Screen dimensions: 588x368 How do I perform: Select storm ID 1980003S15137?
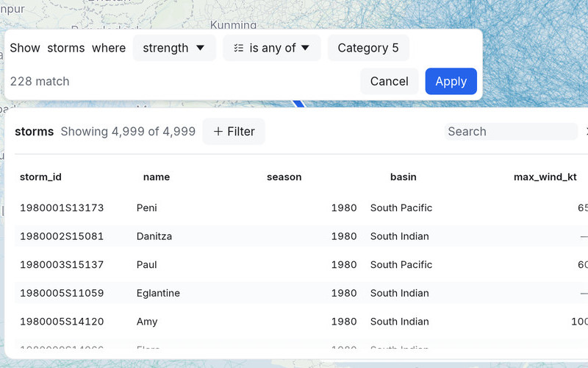click(x=62, y=265)
